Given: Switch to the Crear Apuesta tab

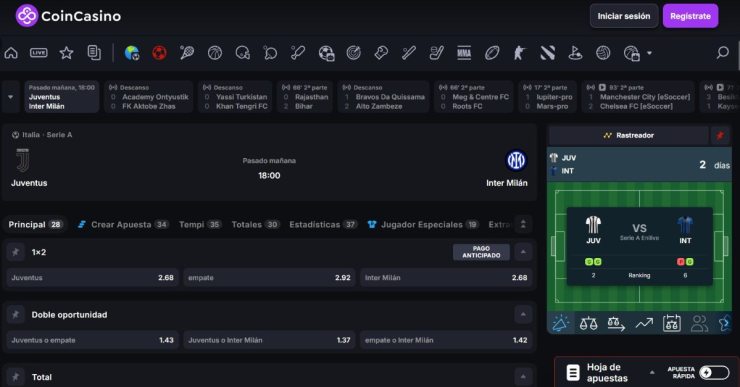Looking at the screenshot, I should 123,225.
